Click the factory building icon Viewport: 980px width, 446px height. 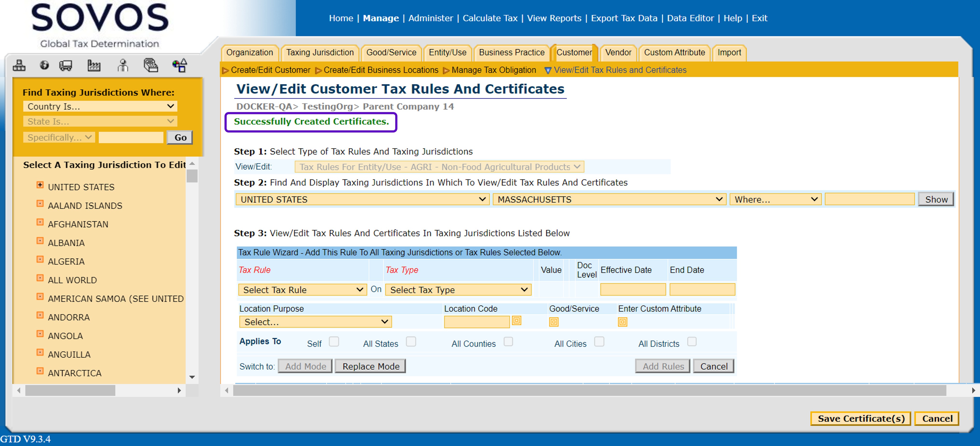click(94, 65)
